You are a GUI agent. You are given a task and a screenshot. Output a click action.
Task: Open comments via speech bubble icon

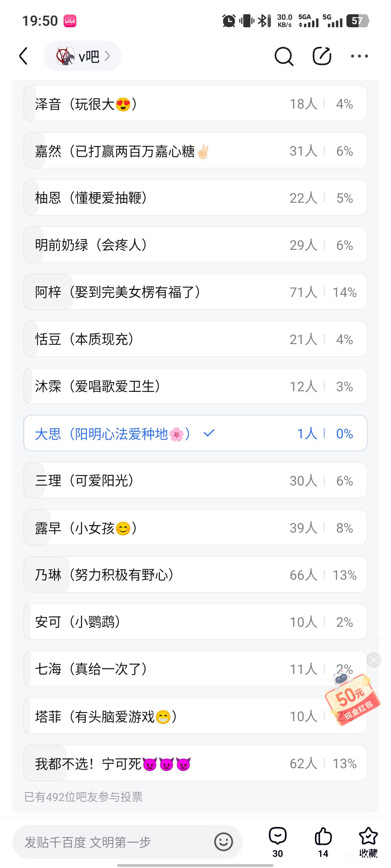click(x=278, y=836)
